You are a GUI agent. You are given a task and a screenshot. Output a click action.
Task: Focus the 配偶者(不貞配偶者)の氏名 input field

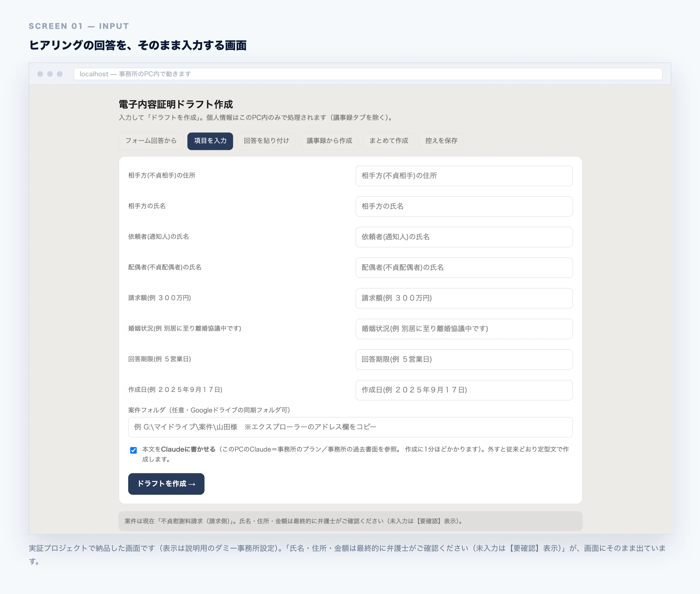coord(464,268)
